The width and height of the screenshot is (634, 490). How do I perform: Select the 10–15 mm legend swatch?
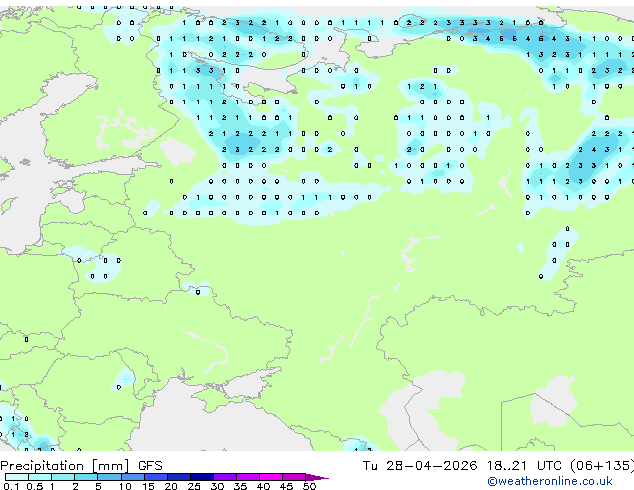click(x=132, y=477)
